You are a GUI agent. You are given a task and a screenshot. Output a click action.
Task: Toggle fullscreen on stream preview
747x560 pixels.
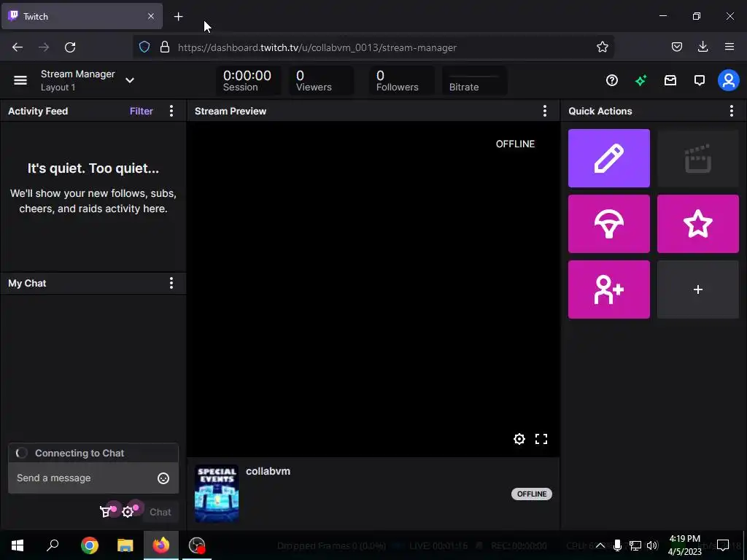coord(541,438)
